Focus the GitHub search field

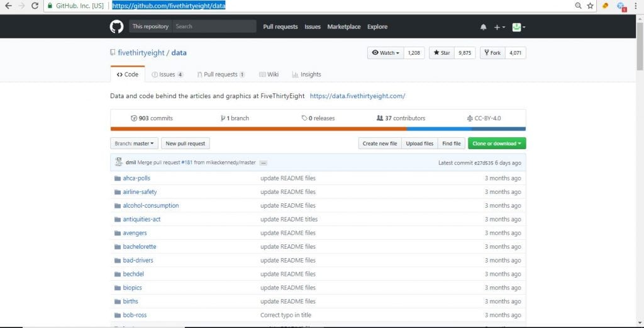214,26
